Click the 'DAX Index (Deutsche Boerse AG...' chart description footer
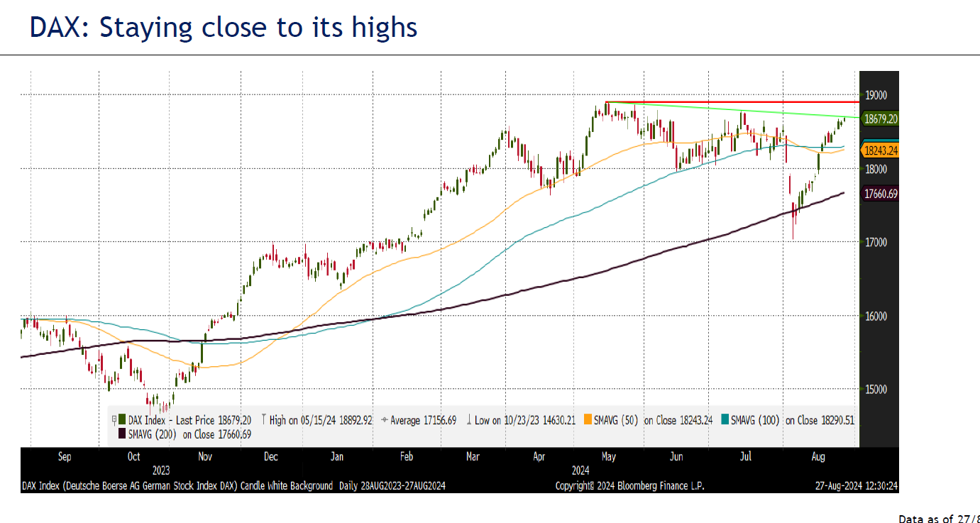The image size is (980, 523). click(234, 486)
